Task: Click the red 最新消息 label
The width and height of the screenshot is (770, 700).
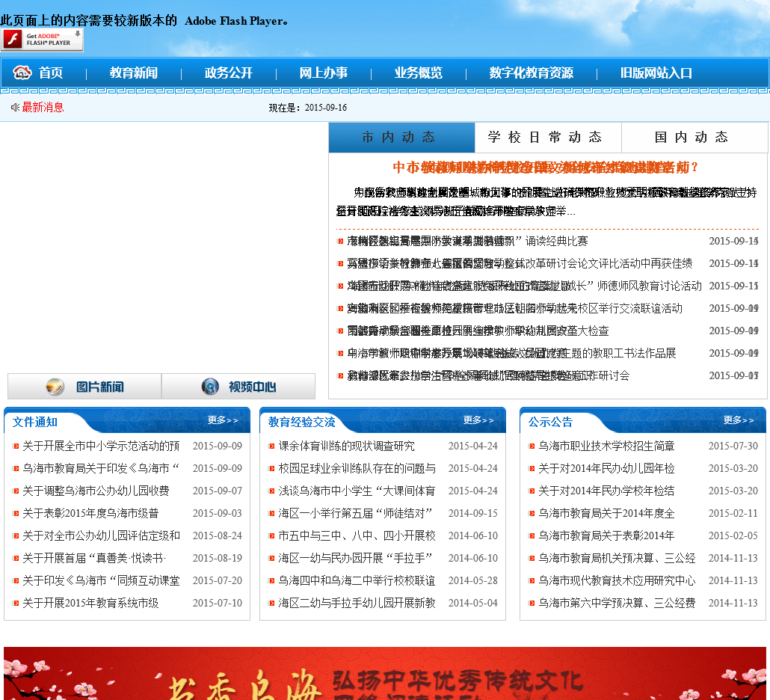Action: [x=43, y=107]
